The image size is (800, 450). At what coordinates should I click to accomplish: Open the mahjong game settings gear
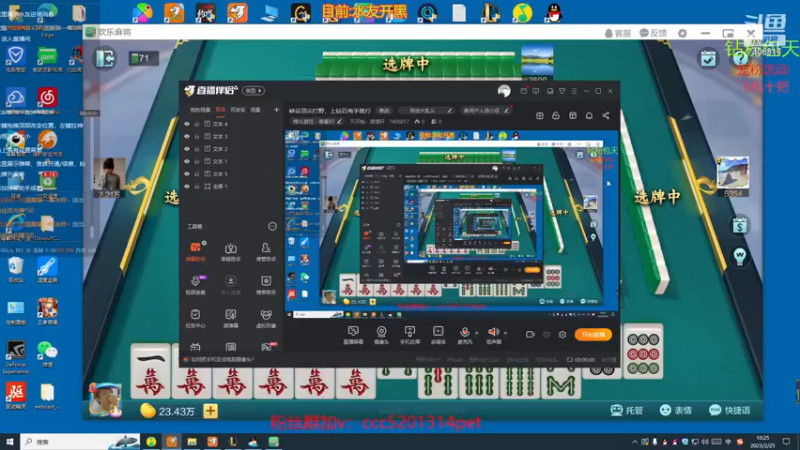coord(682,33)
